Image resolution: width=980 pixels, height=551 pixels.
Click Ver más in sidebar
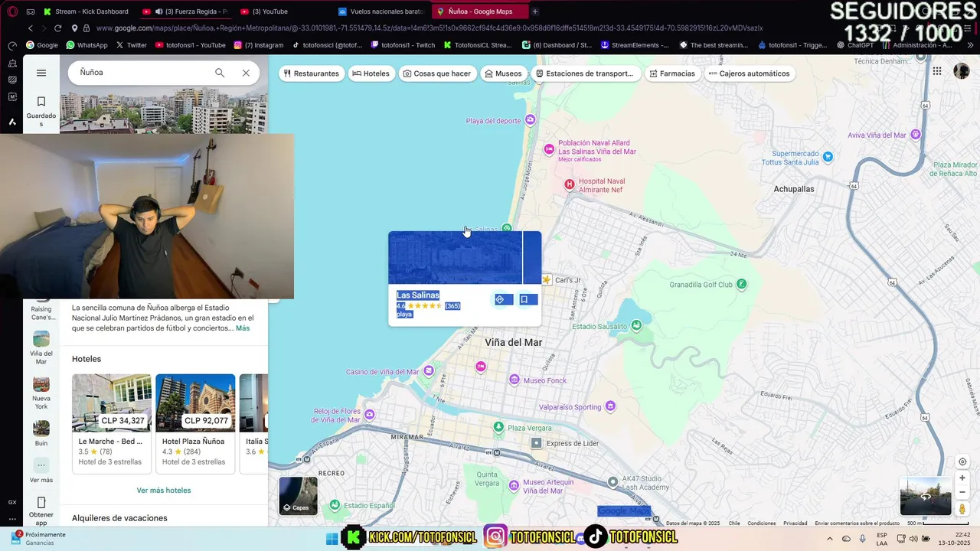[41, 470]
